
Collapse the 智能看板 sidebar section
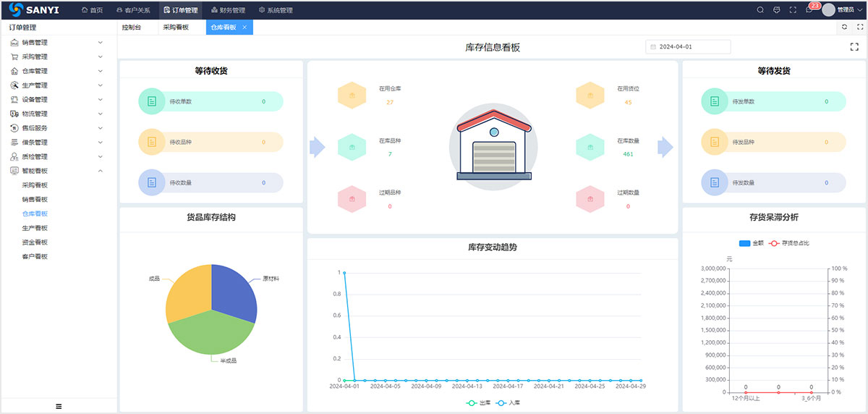pyautogui.click(x=58, y=171)
